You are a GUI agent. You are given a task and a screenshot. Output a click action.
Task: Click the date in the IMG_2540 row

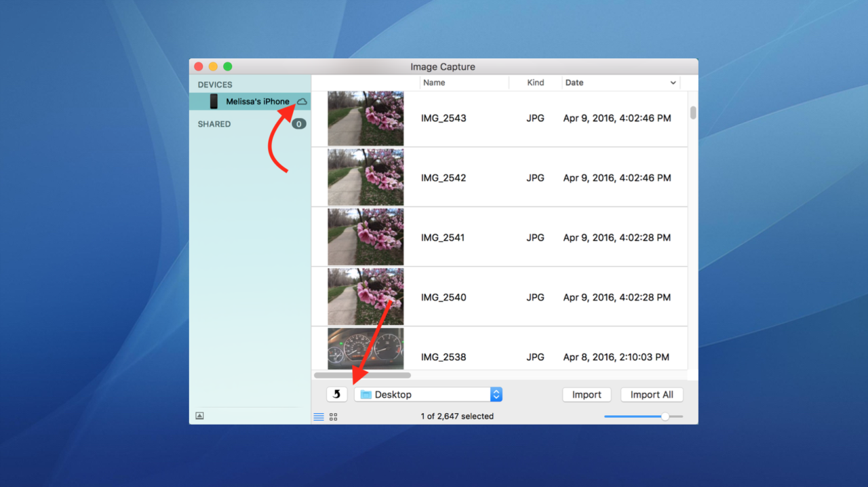(617, 297)
